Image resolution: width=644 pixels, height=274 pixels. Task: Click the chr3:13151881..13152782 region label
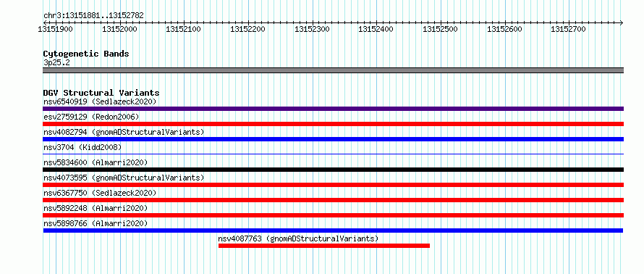click(x=93, y=16)
